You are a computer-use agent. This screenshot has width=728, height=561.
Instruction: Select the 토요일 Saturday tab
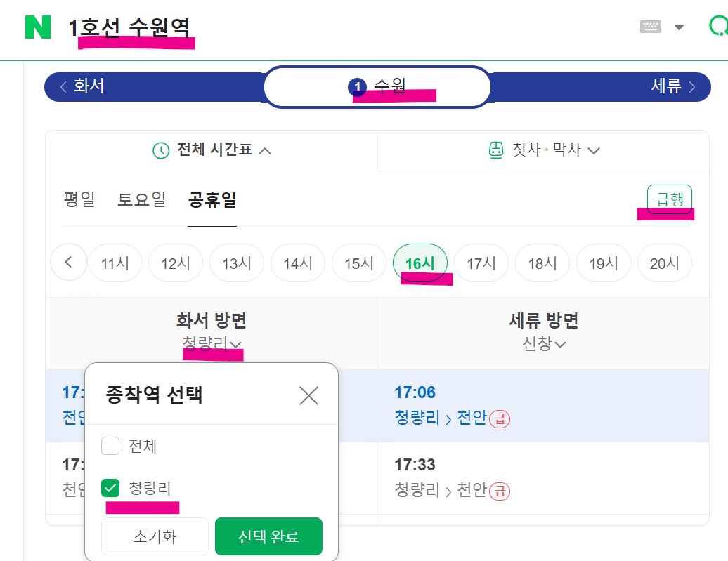tap(142, 199)
